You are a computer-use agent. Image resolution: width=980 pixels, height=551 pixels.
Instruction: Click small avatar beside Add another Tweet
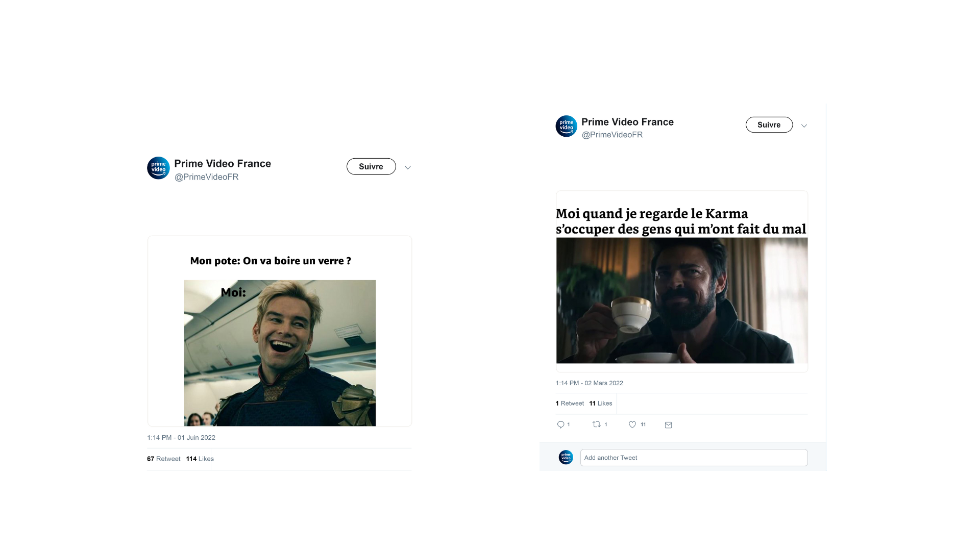point(566,457)
